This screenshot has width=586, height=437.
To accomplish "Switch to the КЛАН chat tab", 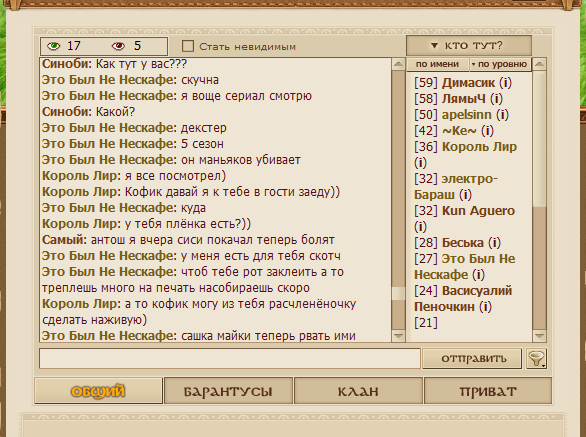I will (x=358, y=391).
